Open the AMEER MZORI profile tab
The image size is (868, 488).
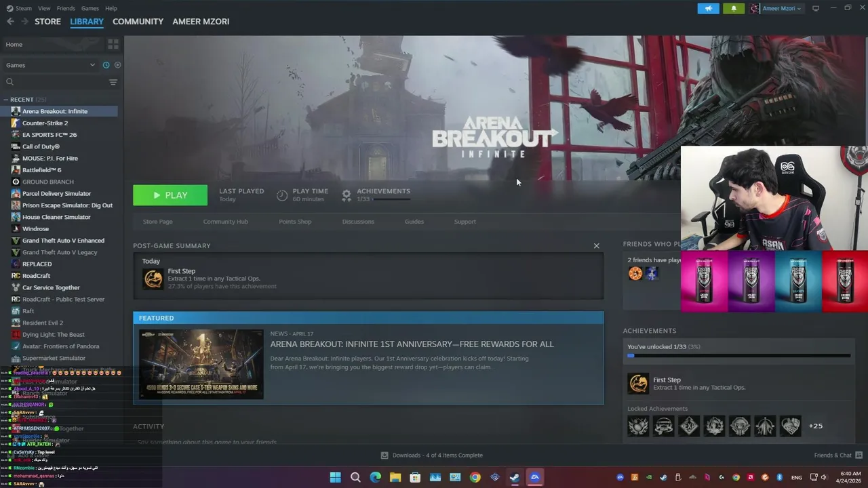201,22
